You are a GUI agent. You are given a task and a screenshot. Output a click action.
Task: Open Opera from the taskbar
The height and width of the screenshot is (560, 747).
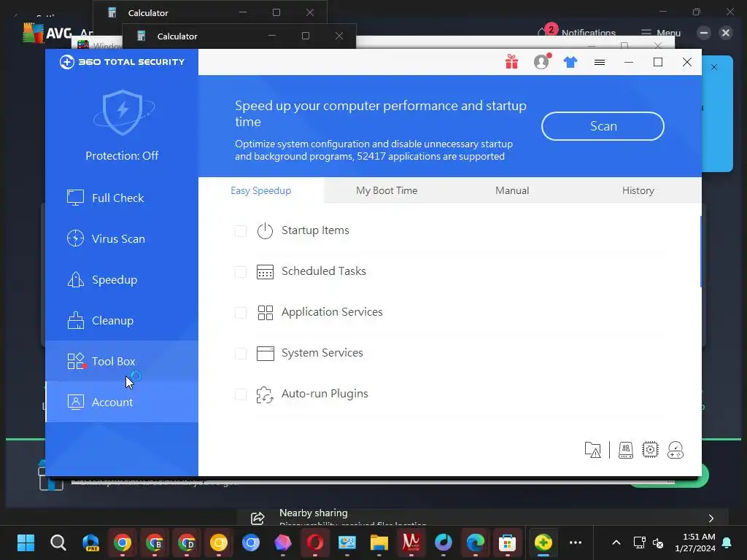315,542
